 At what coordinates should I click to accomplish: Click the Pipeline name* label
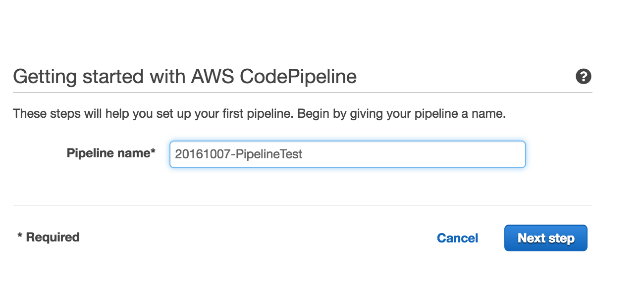(111, 153)
